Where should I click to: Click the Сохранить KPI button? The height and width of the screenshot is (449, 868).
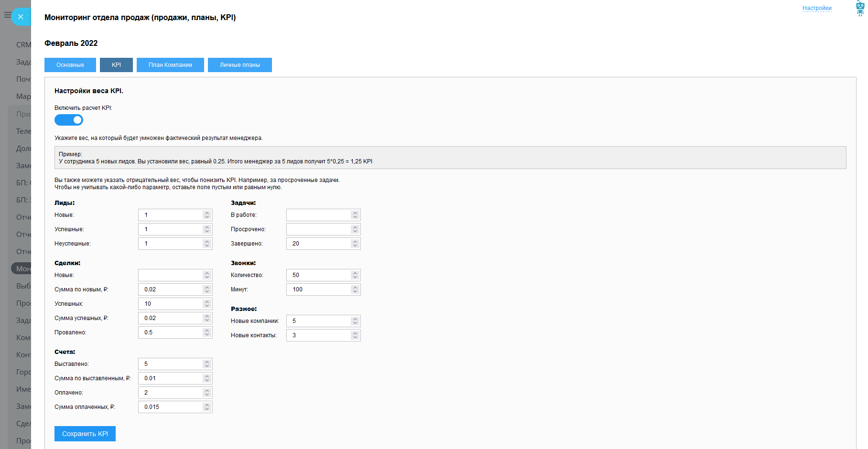click(x=85, y=434)
